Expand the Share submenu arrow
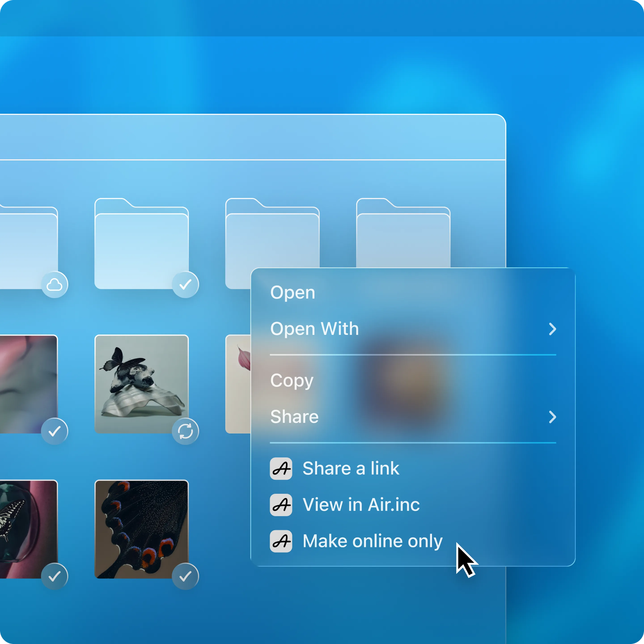This screenshot has width=644, height=644. coord(552,417)
